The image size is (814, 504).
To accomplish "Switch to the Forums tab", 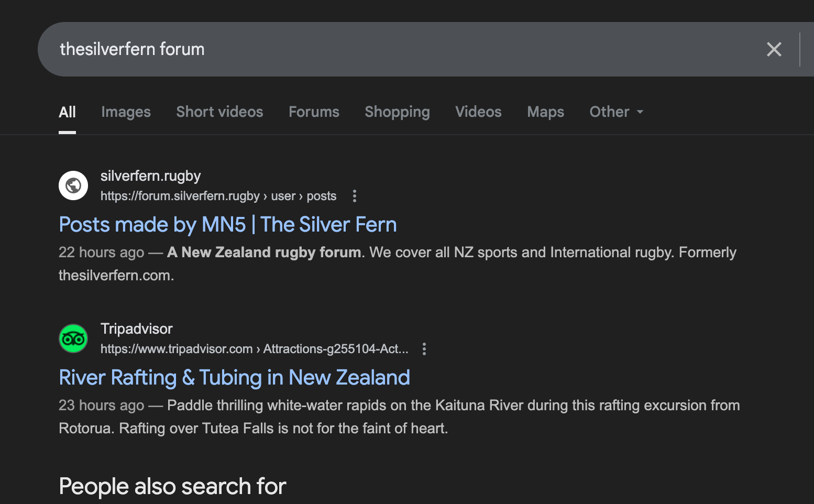I will point(314,112).
